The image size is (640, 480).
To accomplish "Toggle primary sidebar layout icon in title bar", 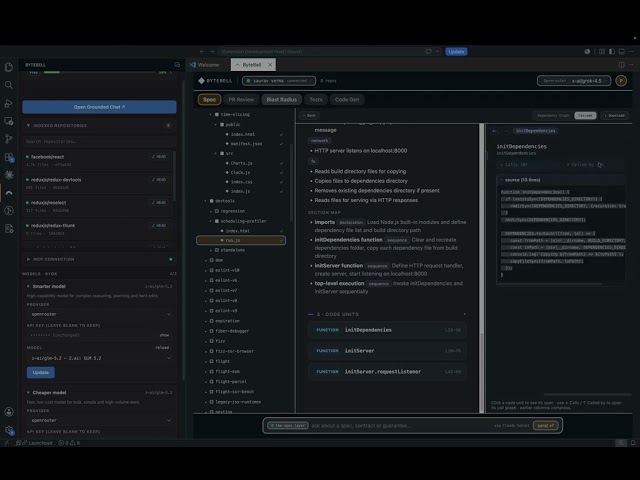I will (x=611, y=51).
